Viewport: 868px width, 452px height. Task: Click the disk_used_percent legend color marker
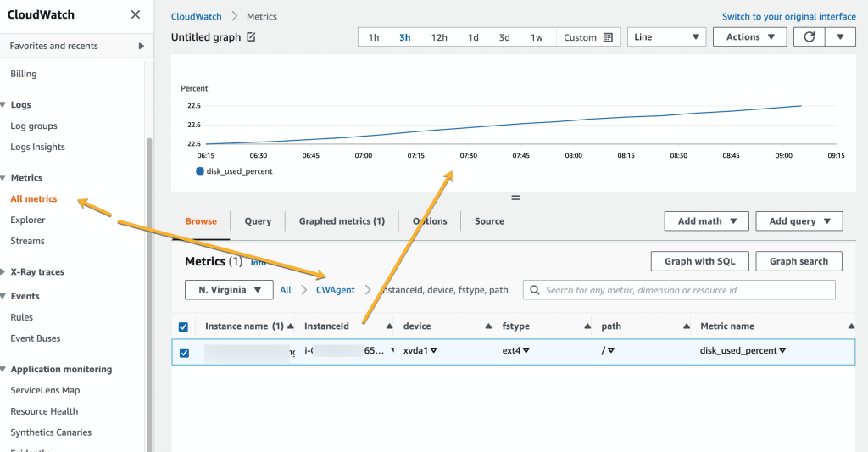pos(200,171)
